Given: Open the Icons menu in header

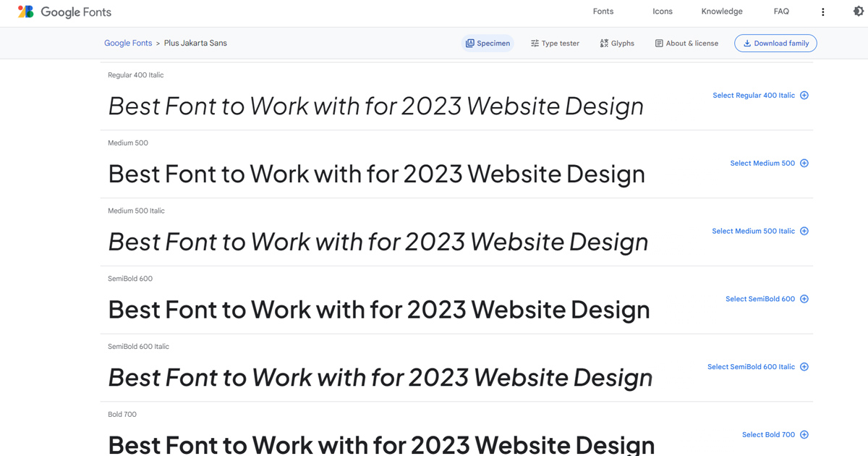Looking at the screenshot, I should 663,12.
